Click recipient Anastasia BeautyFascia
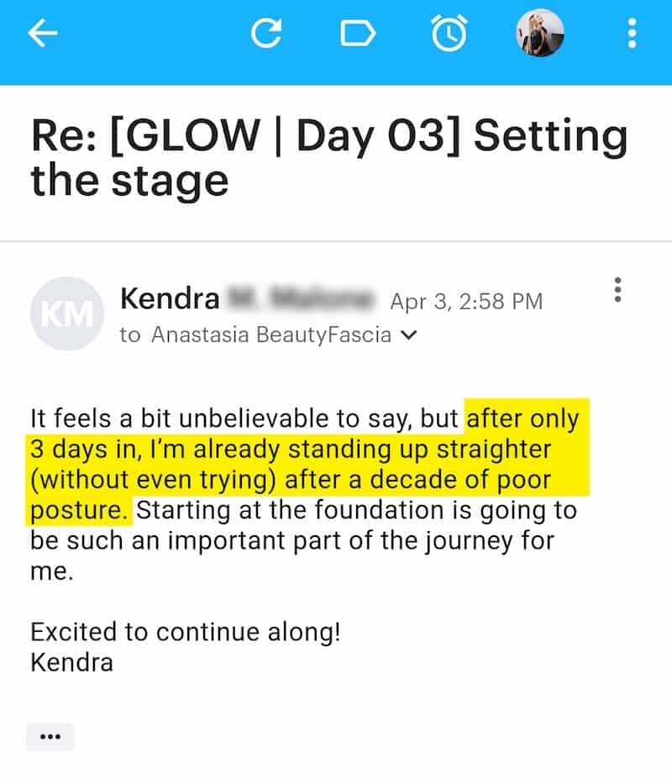Screen dimensions: 672x784 (271, 335)
